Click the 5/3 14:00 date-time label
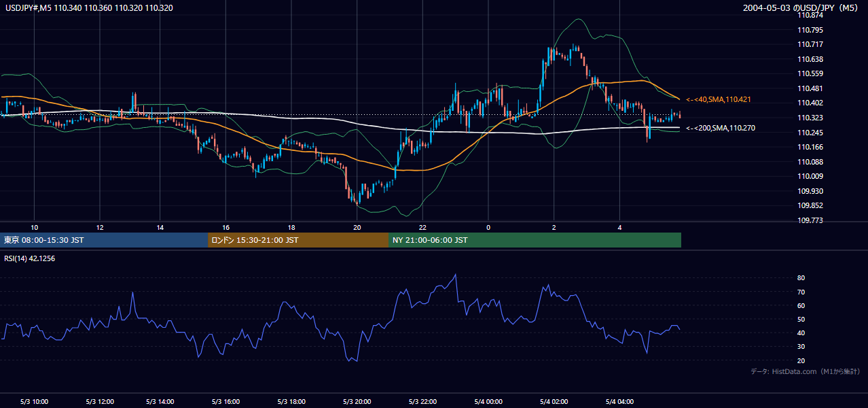This screenshot has height=408, width=868. tap(160, 401)
